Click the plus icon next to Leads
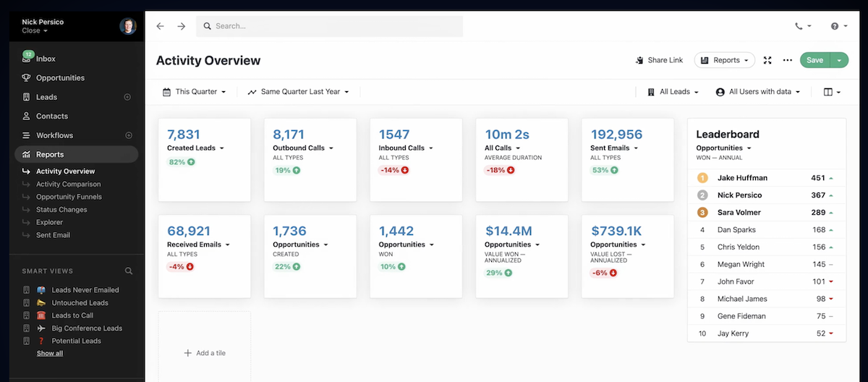The width and height of the screenshot is (868, 382). pos(128,97)
